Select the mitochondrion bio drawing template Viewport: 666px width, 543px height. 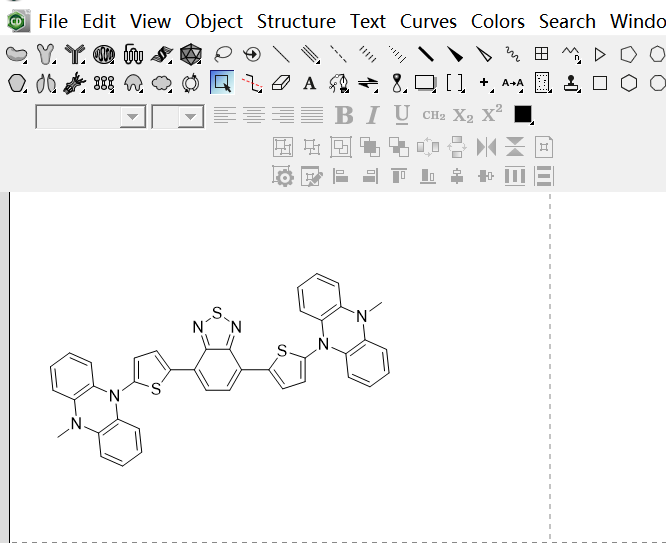point(104,54)
